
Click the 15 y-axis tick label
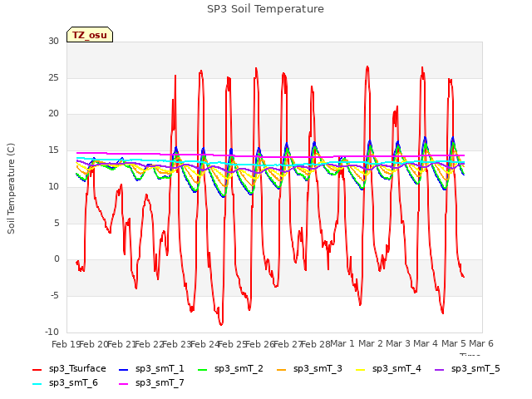(53, 150)
